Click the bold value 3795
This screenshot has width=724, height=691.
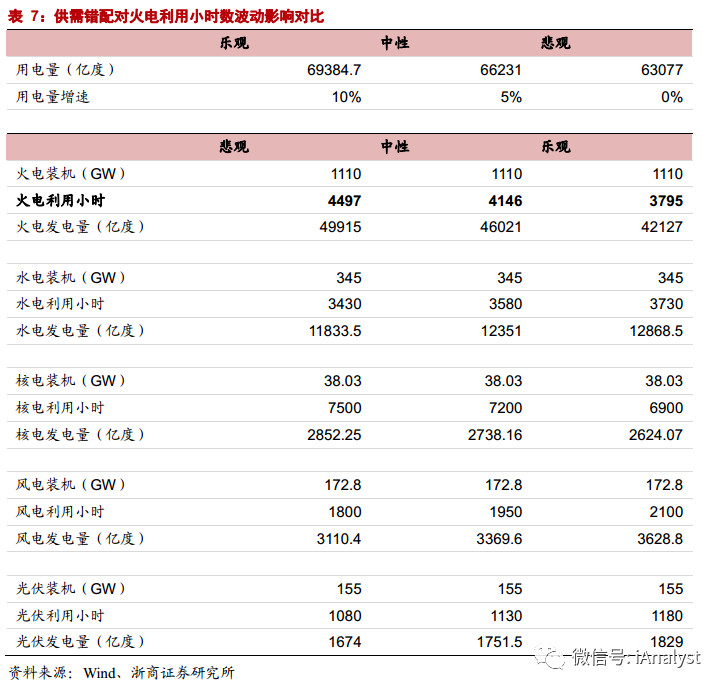click(x=665, y=200)
